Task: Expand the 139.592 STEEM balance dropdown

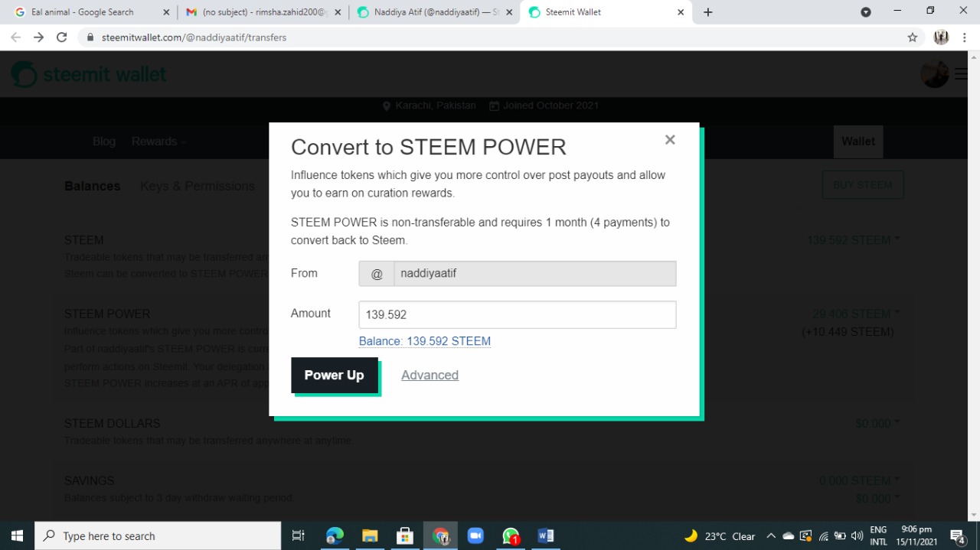Action: (x=854, y=239)
